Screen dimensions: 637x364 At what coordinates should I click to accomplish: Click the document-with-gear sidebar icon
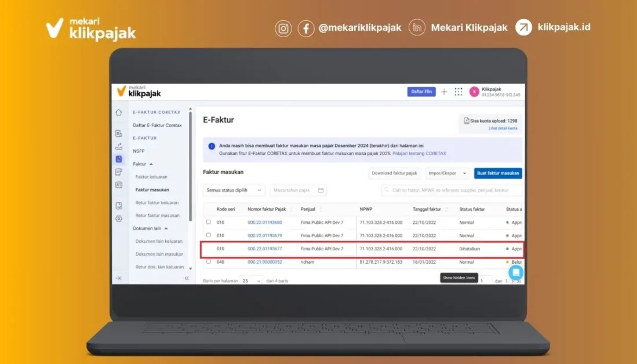click(119, 206)
